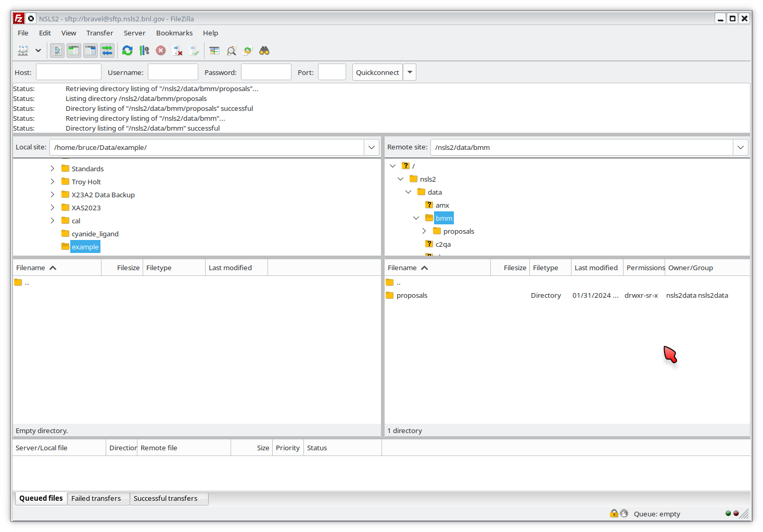Viewport: 763px width, 532px height.
Task: Search for files with binoculars icon
Action: coord(264,50)
